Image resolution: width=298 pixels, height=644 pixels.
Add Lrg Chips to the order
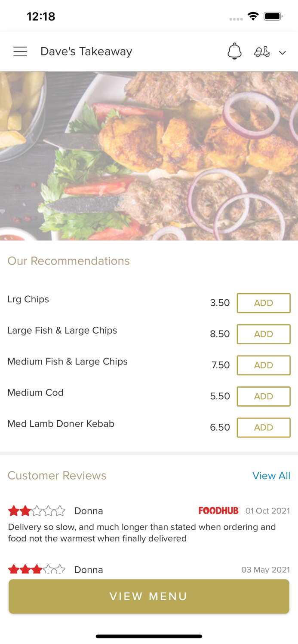click(x=264, y=303)
